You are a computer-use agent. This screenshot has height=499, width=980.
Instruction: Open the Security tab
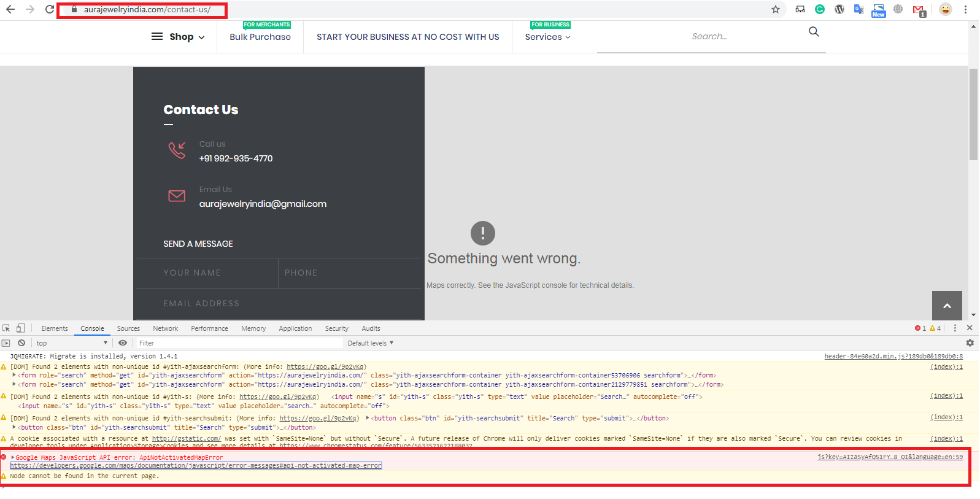tap(337, 328)
